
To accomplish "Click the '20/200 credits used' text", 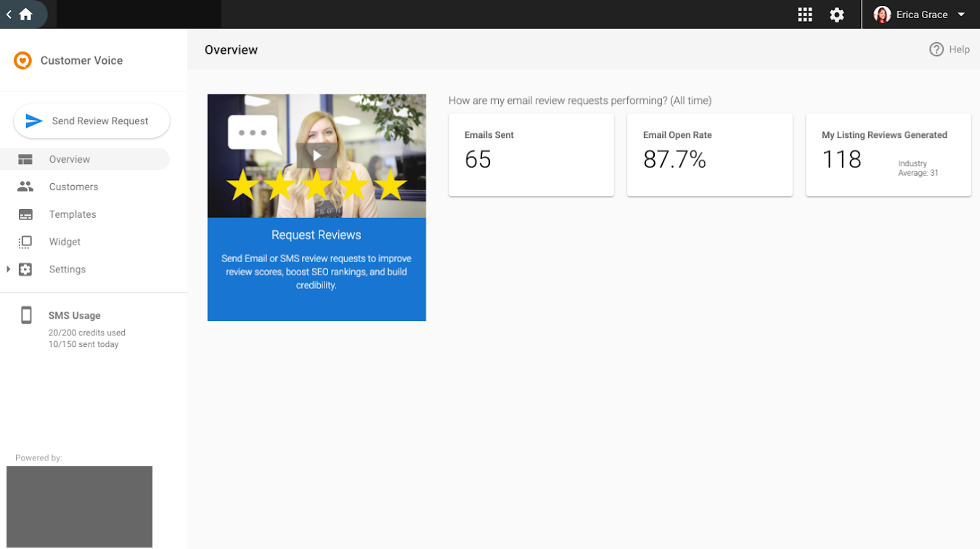I will tap(87, 333).
